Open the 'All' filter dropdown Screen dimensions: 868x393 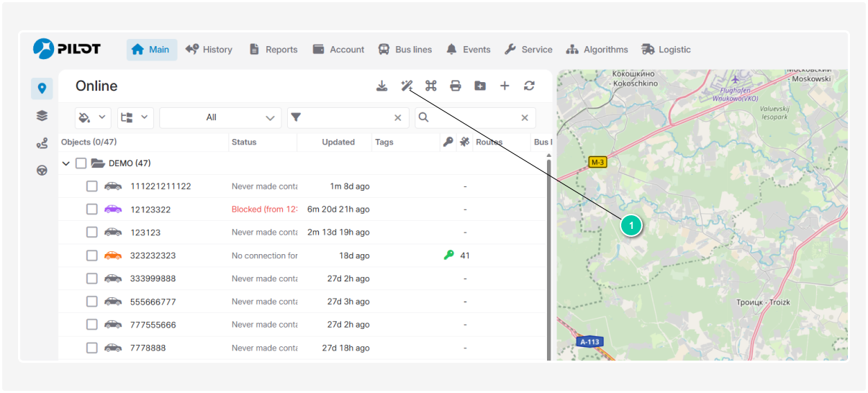click(220, 117)
